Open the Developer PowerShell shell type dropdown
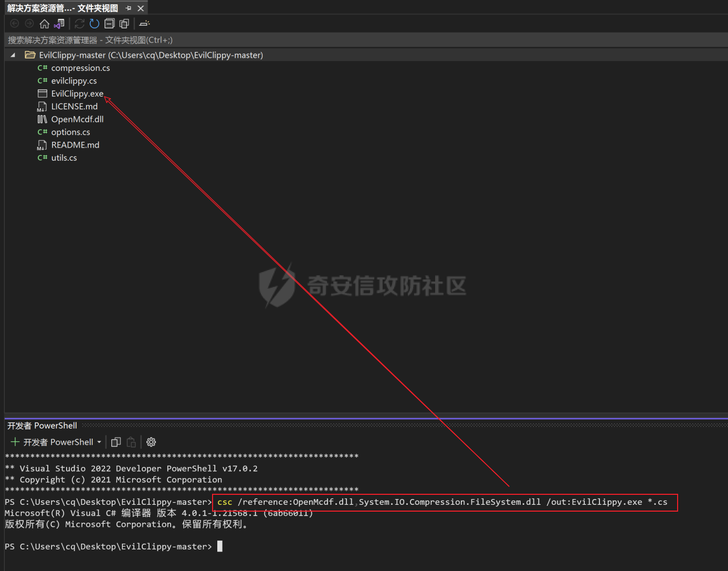Screen dimensions: 728x571 (x=99, y=442)
